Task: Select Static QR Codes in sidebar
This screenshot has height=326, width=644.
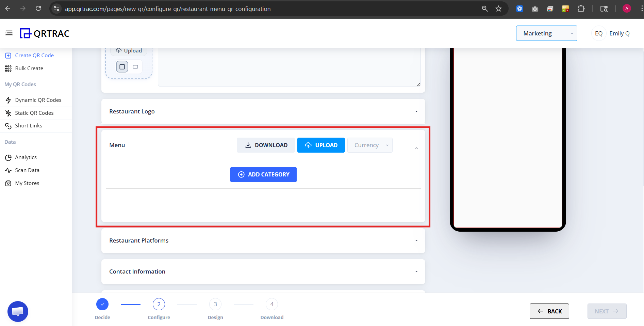Action: [34, 113]
